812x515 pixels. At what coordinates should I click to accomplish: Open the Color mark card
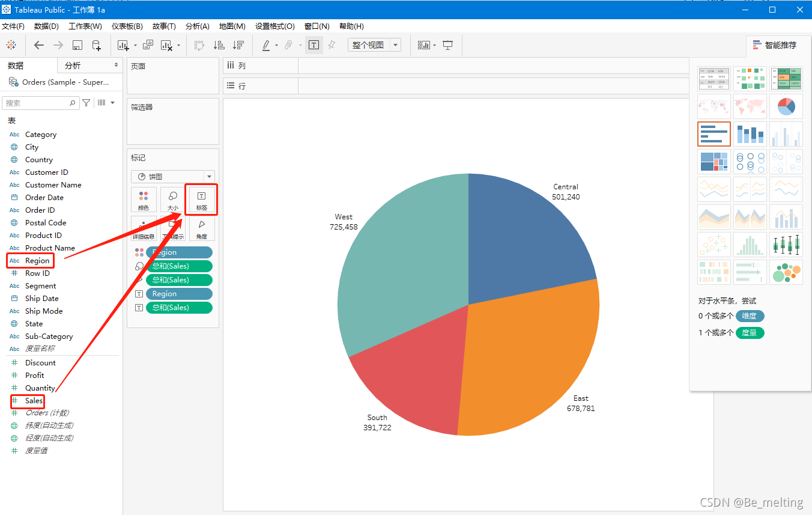144,200
